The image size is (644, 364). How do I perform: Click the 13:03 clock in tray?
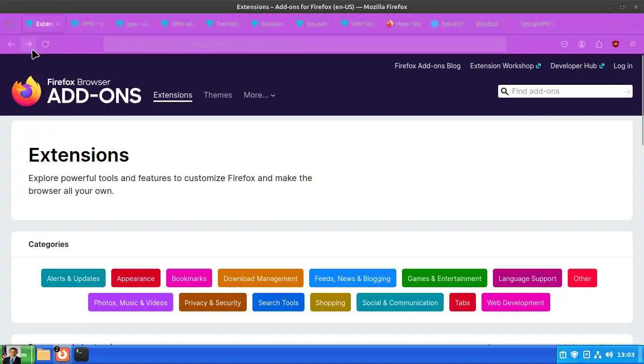point(626,355)
